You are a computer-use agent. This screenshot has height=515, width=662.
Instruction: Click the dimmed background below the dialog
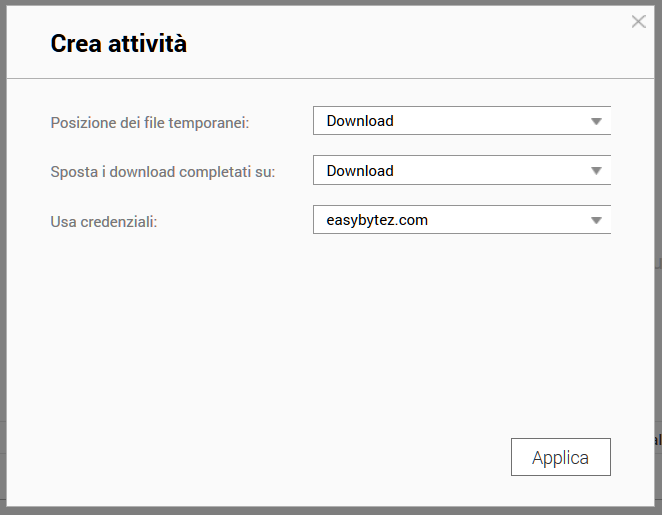coord(330,510)
